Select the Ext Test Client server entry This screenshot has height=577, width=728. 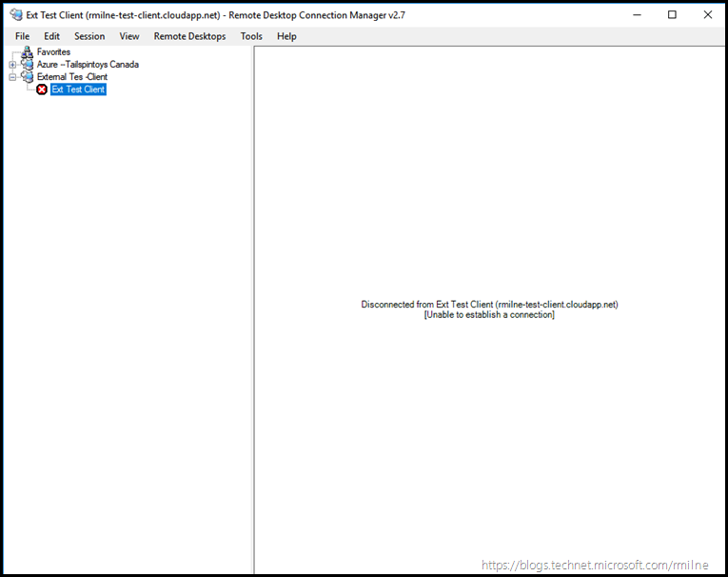click(x=78, y=90)
